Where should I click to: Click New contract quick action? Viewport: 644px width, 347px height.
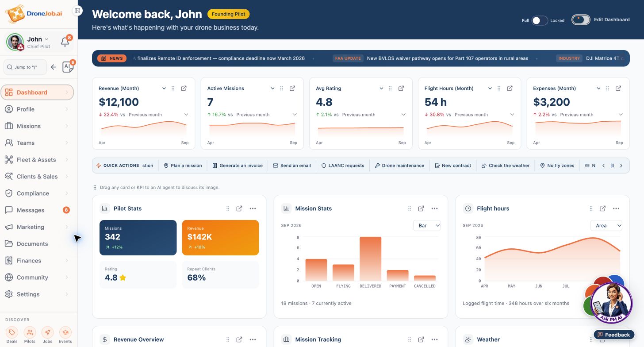click(x=453, y=166)
